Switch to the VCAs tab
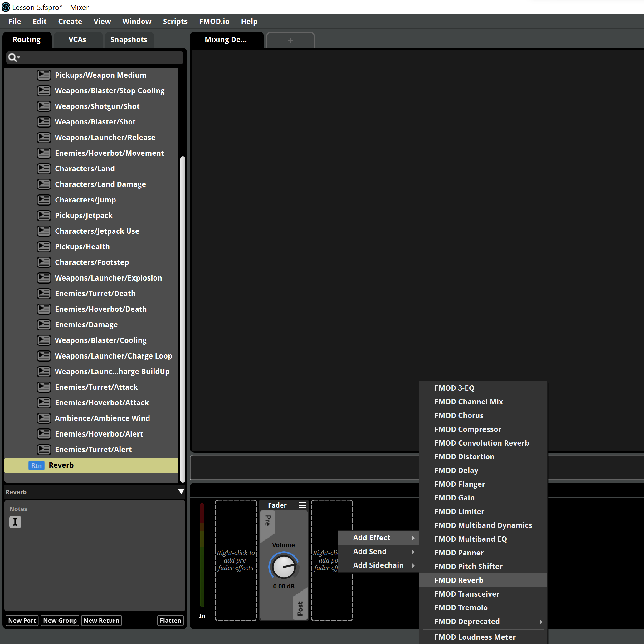 point(77,40)
